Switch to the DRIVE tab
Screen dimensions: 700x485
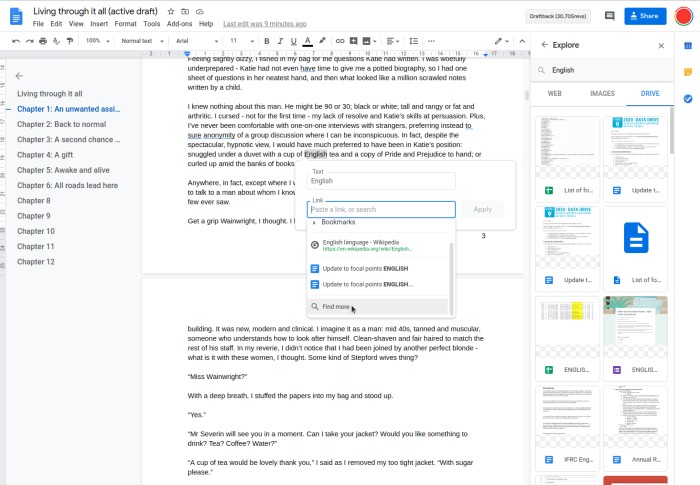650,93
